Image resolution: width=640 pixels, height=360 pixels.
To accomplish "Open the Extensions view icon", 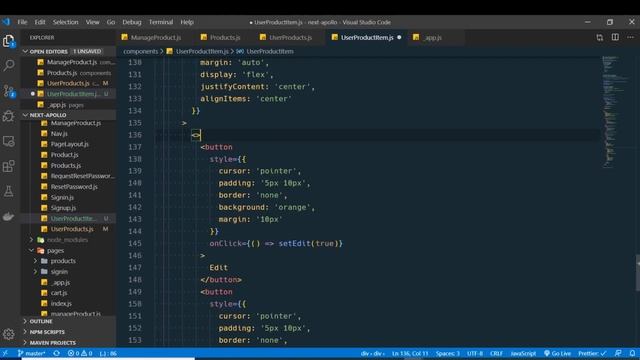I will pos(9,166).
